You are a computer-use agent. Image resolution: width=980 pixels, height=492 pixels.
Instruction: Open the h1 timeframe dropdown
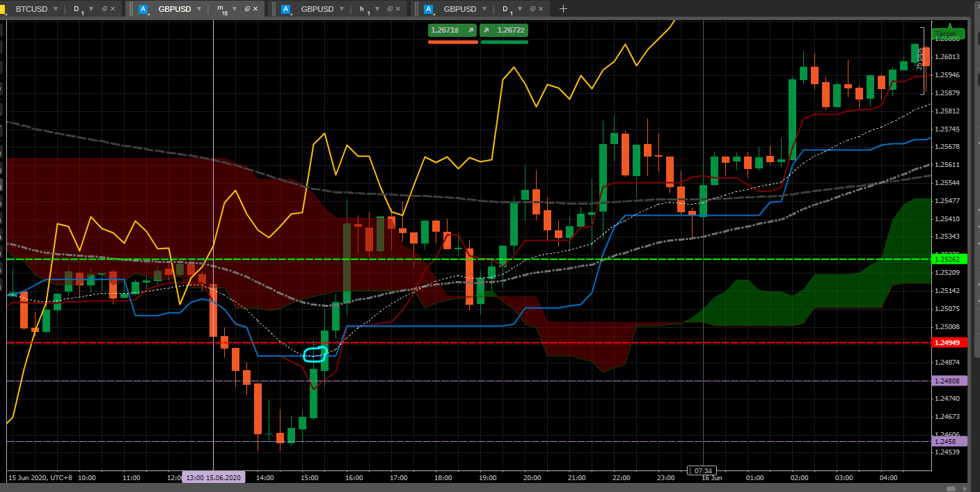pos(377,9)
